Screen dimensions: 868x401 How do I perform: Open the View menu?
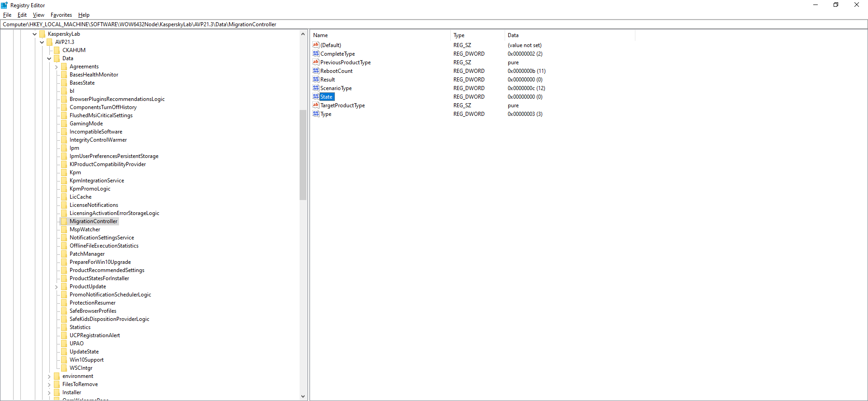click(39, 15)
